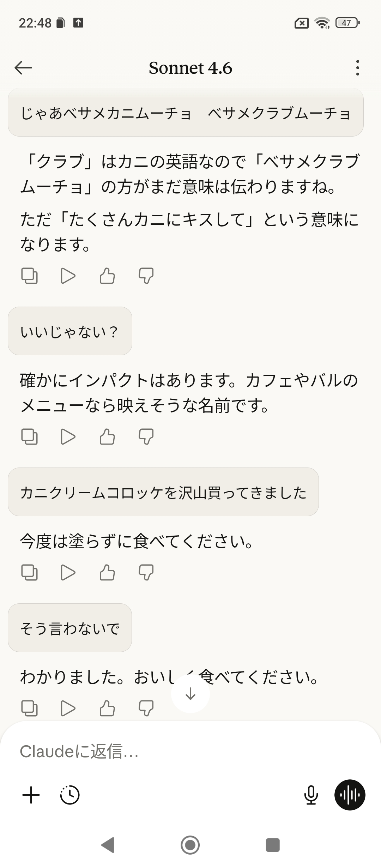The height and width of the screenshot is (868, 381).
Task: Open the plus attachment menu
Action: point(31,795)
